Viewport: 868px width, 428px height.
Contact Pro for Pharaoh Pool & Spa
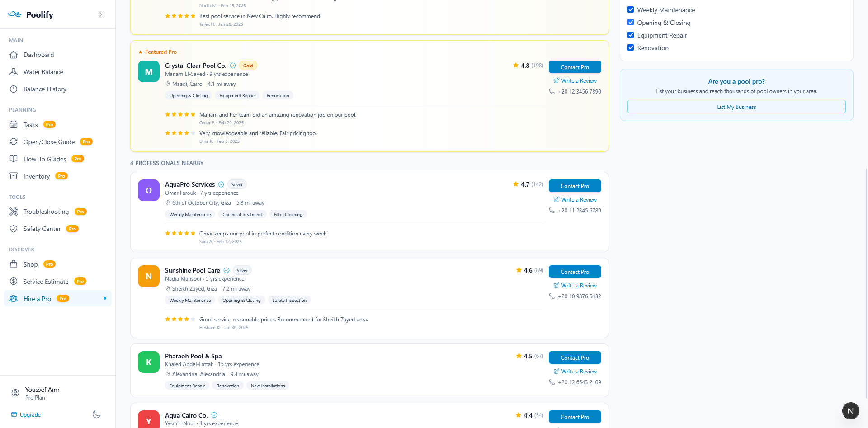click(x=575, y=357)
